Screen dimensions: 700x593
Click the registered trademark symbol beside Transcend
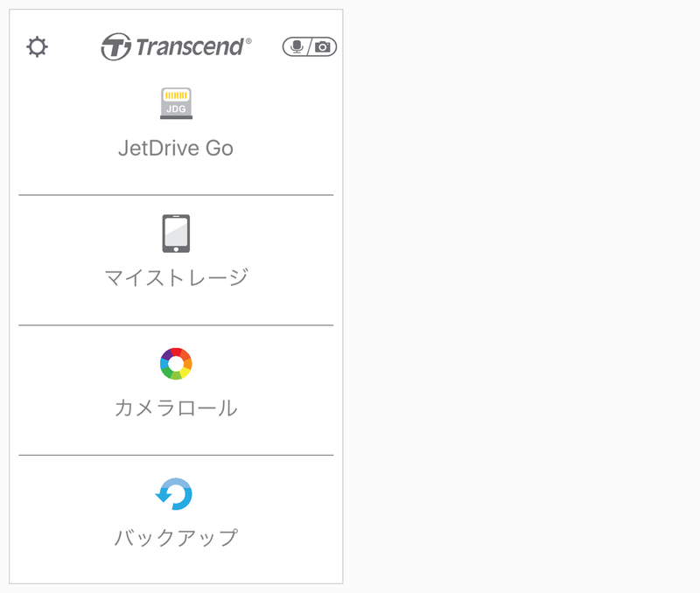(248, 41)
